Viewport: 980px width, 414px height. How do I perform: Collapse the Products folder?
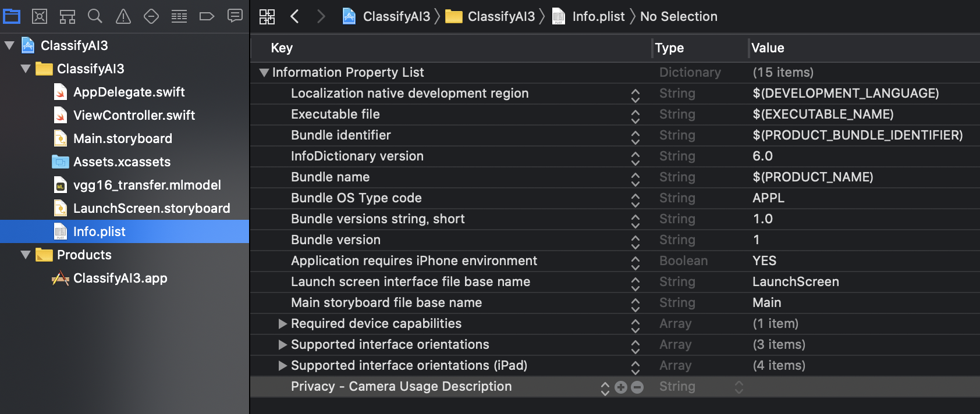26,255
